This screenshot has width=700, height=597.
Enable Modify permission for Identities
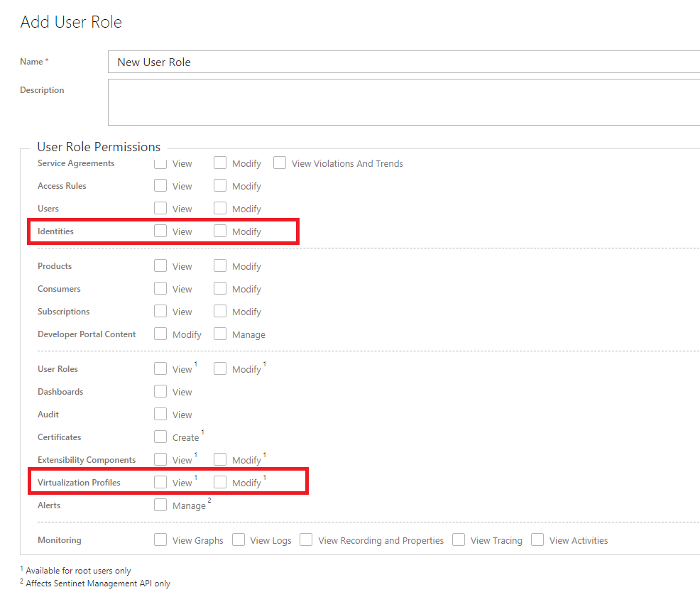[220, 231]
